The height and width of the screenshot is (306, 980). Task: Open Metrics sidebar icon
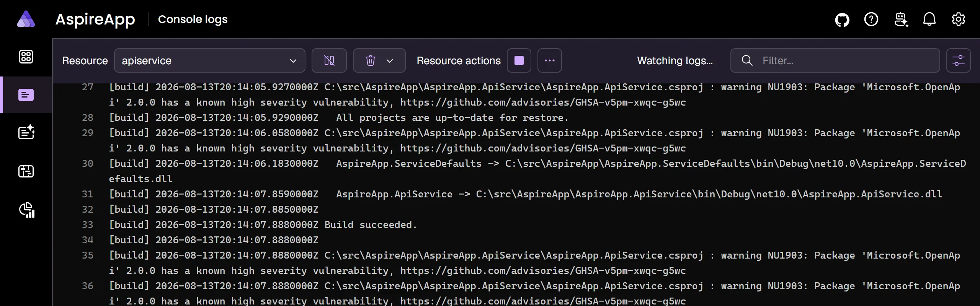tap(27, 210)
